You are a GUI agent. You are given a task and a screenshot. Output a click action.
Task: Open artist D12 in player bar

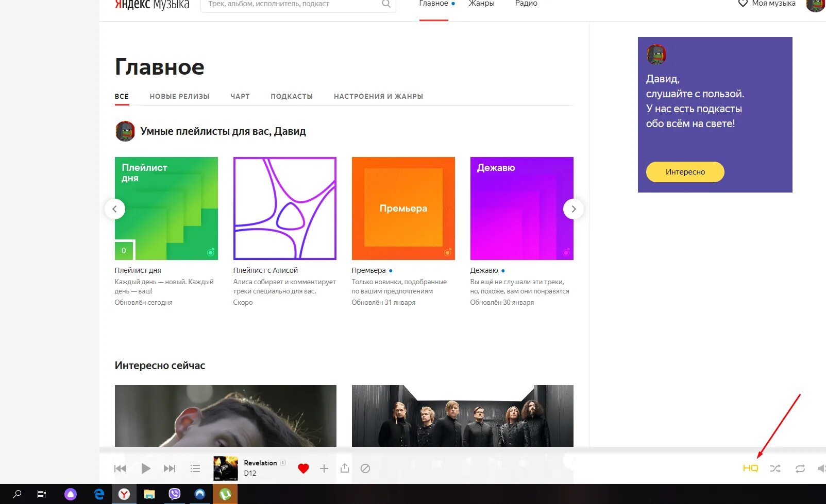click(x=250, y=473)
